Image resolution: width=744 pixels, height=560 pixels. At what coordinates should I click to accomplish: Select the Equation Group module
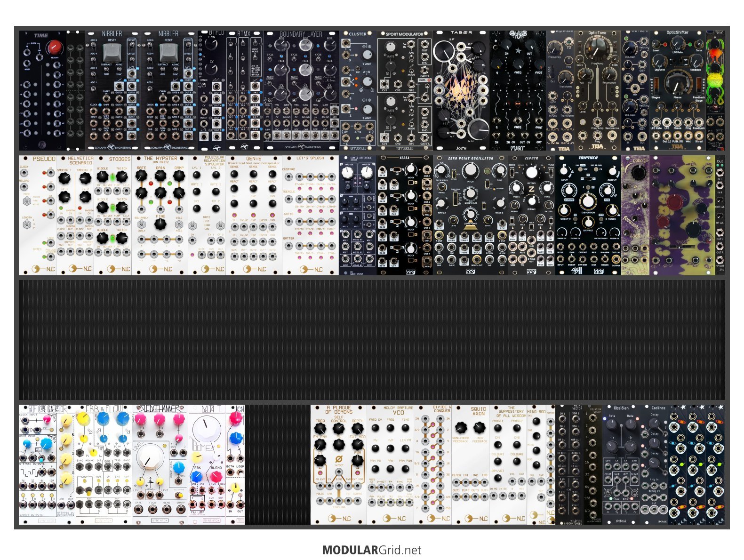(x=593, y=464)
